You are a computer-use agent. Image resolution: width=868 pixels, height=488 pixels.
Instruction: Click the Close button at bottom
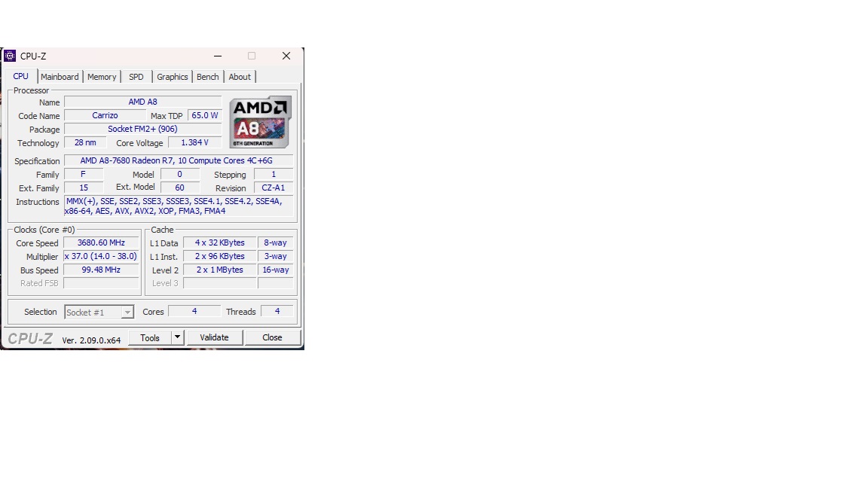[272, 337]
